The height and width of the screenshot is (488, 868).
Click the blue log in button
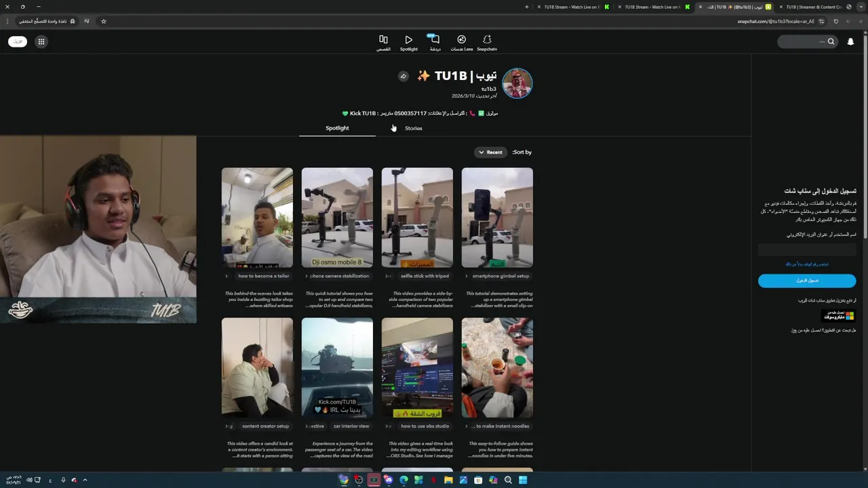tap(807, 281)
